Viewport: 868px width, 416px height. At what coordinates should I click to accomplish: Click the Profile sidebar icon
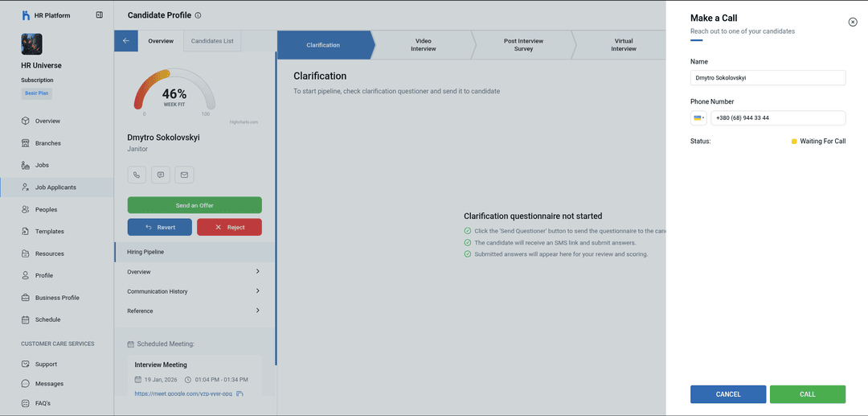click(26, 275)
